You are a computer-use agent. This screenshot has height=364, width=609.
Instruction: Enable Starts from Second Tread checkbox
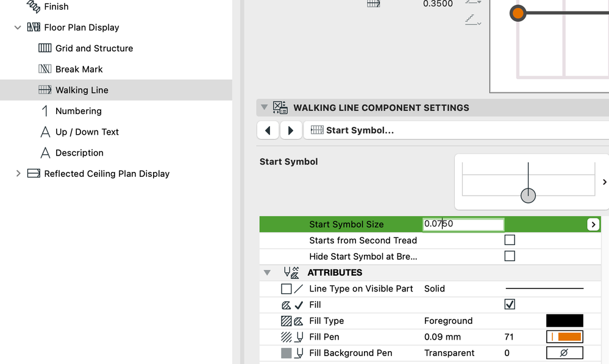tap(510, 240)
